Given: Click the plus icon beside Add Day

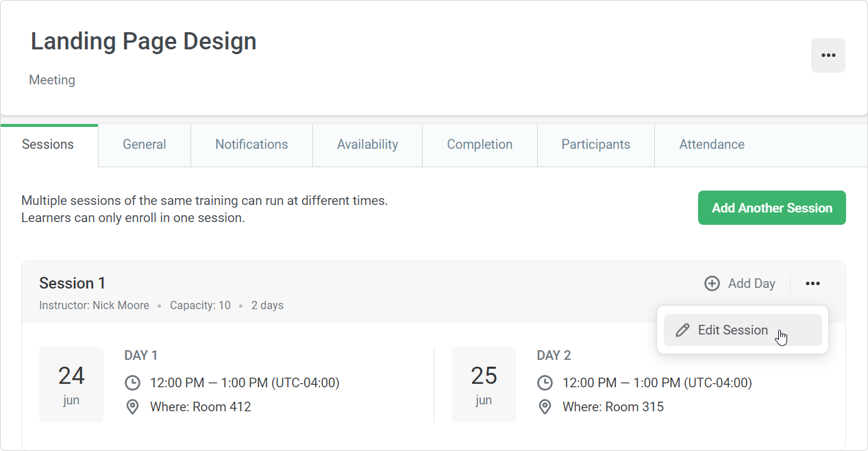Looking at the screenshot, I should [712, 284].
